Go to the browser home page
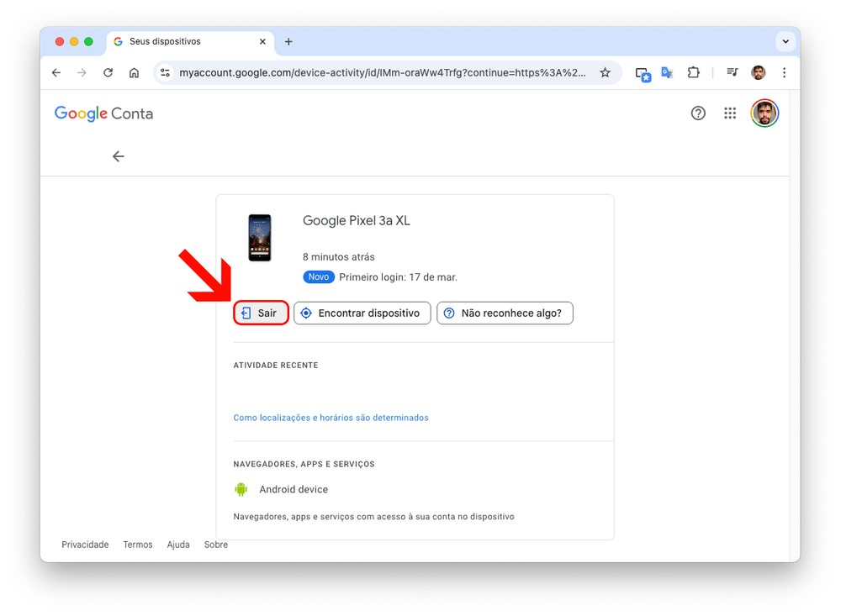 (134, 73)
